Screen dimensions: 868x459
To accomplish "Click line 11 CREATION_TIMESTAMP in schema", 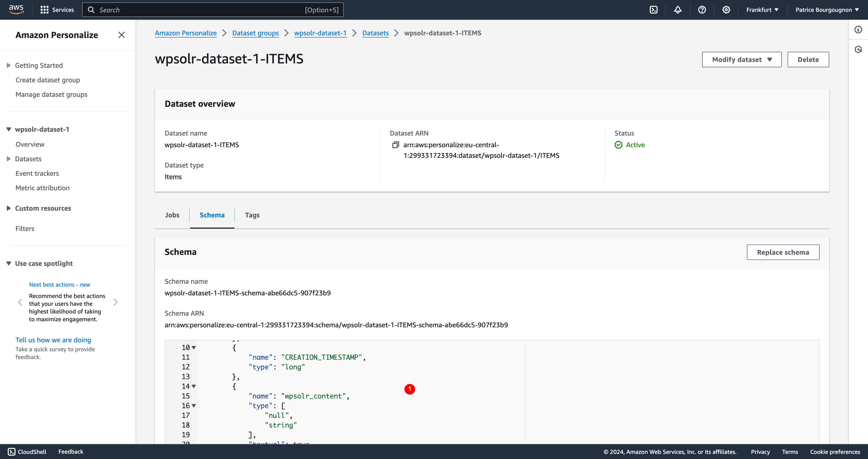I will click(x=307, y=357).
